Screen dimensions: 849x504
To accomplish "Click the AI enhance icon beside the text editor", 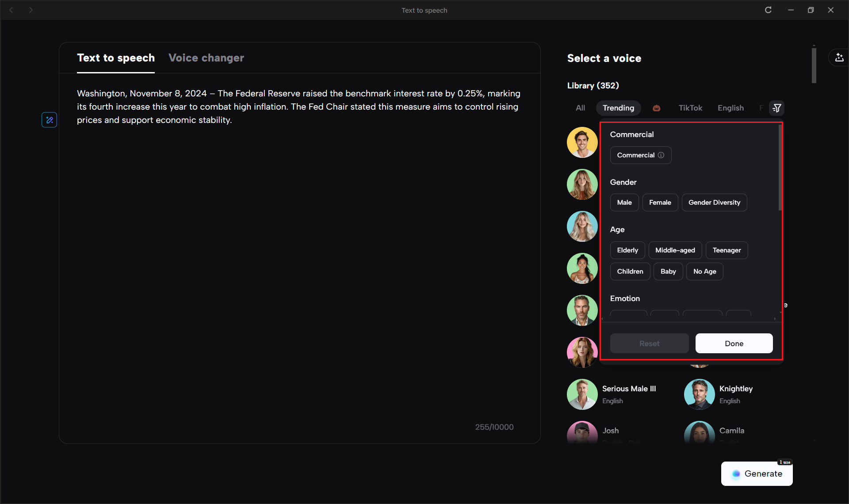I will [49, 119].
